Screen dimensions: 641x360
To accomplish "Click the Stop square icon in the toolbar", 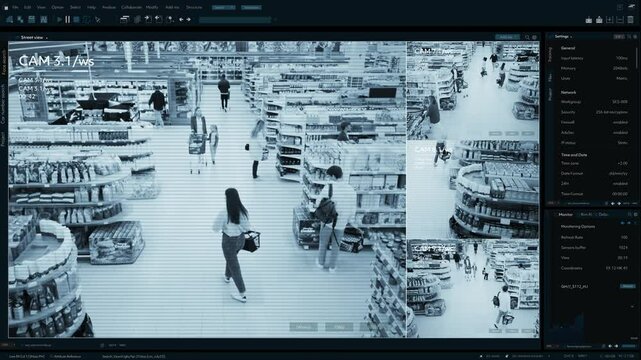I will coord(76,19).
